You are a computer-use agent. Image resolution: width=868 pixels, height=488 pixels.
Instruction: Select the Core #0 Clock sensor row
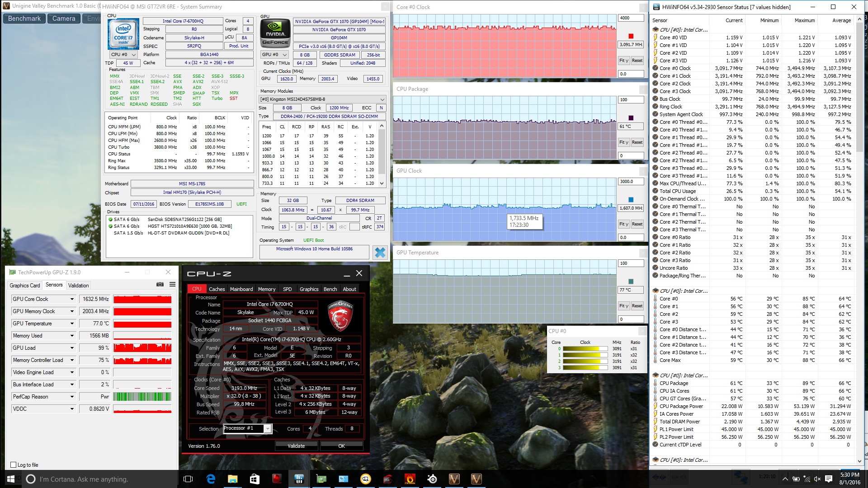point(752,68)
